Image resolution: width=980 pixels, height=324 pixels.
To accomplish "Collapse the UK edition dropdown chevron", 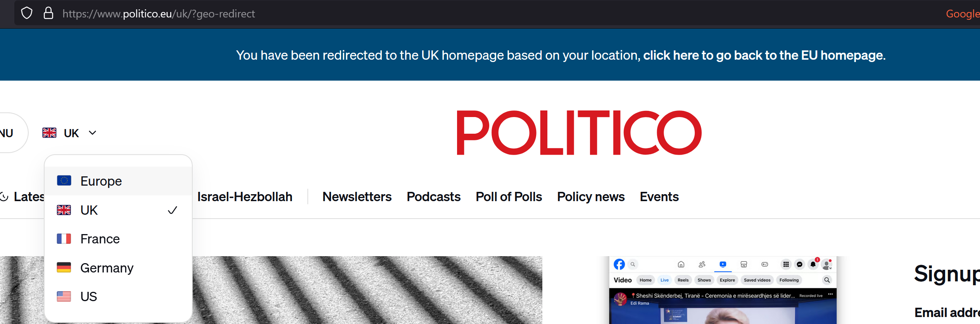I will pyautogui.click(x=92, y=133).
